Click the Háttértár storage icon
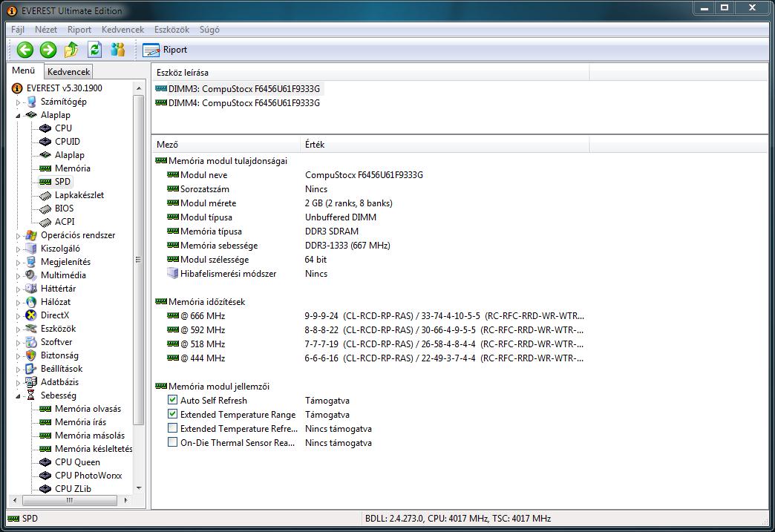Viewport: 775px width, 532px height. 31,289
